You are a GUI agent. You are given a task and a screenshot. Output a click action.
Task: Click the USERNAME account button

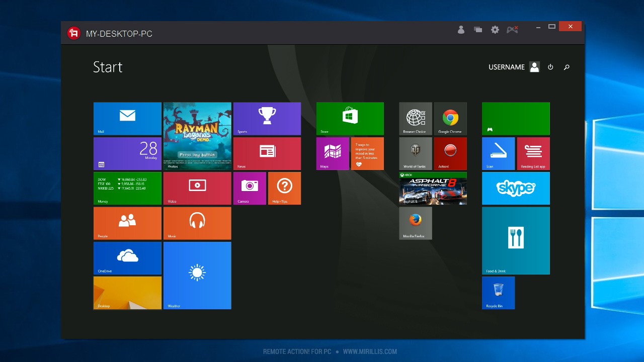coord(514,67)
